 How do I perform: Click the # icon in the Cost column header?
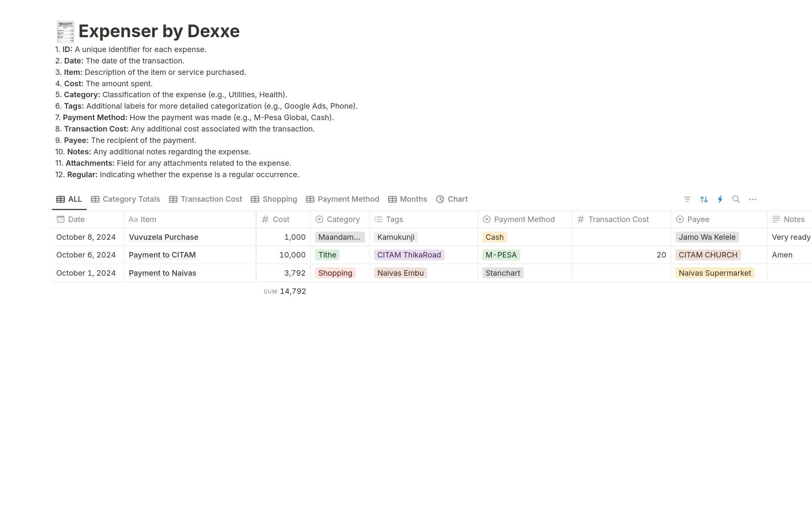[265, 219]
